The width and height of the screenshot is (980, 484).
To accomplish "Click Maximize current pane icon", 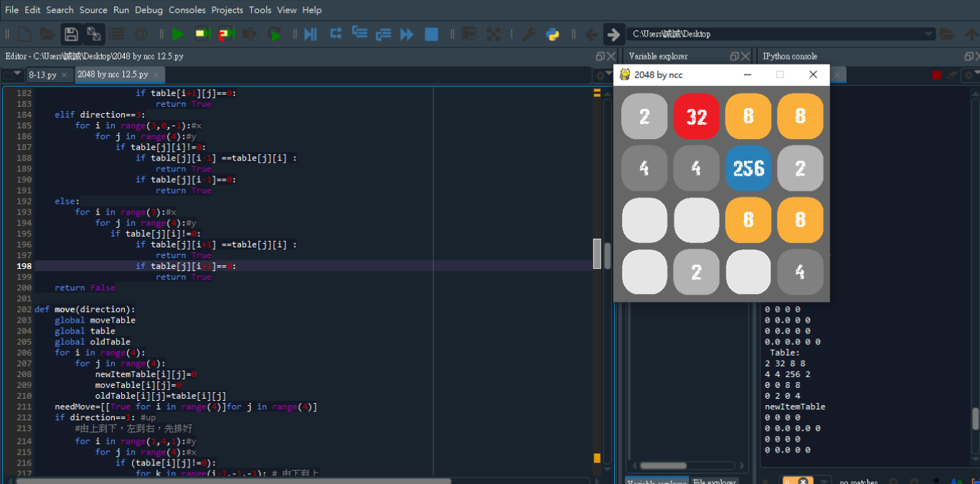I will tap(469, 34).
